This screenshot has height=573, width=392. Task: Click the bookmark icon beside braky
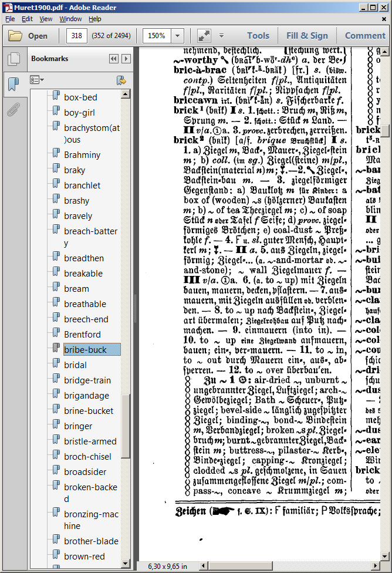pyautogui.click(x=56, y=168)
